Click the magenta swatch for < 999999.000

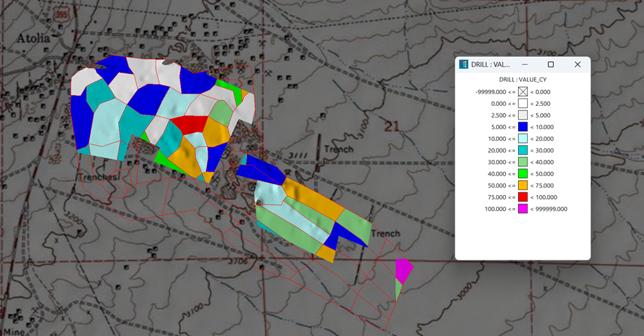point(522,208)
